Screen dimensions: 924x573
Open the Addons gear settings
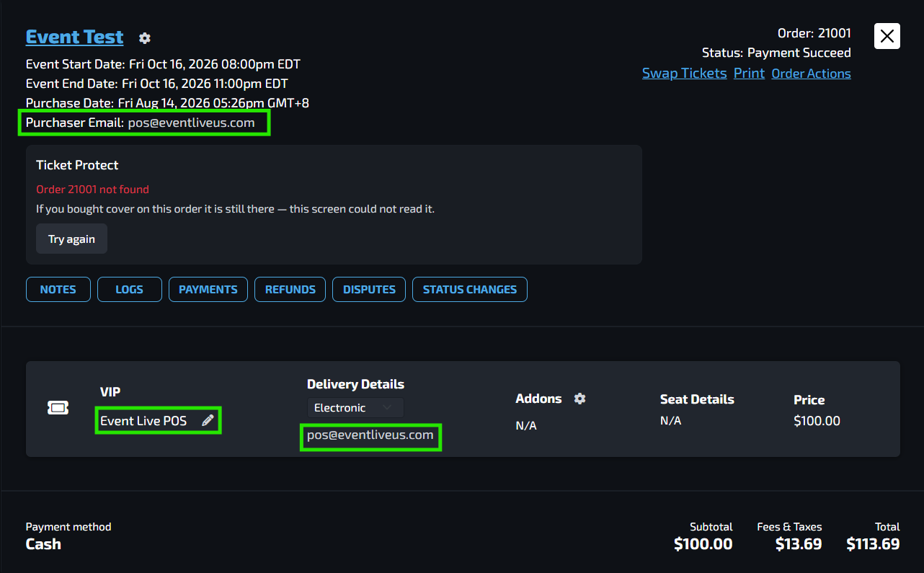tap(579, 399)
